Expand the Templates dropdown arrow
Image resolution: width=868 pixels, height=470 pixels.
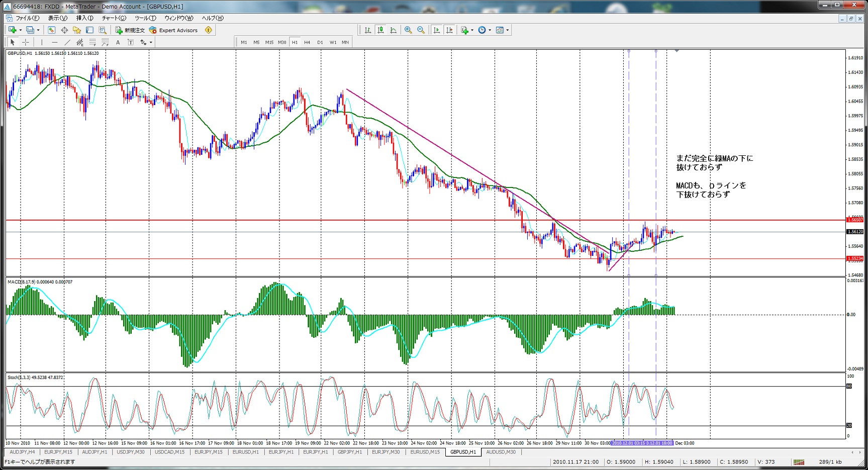[508, 30]
